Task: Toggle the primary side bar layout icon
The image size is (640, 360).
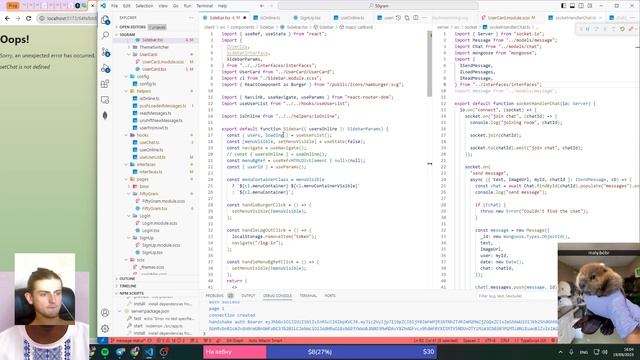Action: pyautogui.click(x=563, y=6)
